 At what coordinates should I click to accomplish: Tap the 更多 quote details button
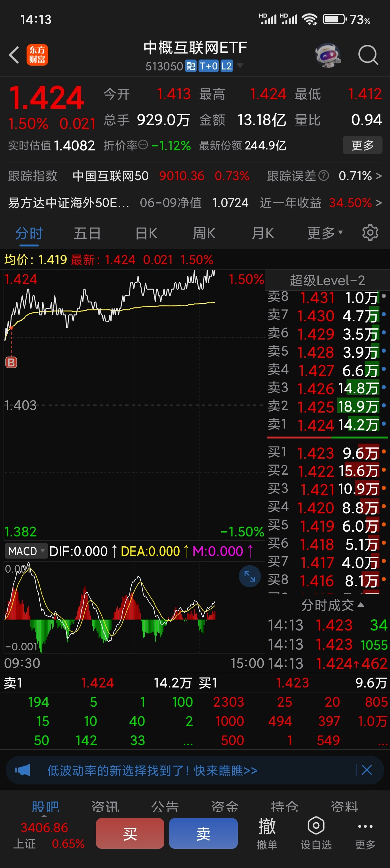pyautogui.click(x=363, y=145)
